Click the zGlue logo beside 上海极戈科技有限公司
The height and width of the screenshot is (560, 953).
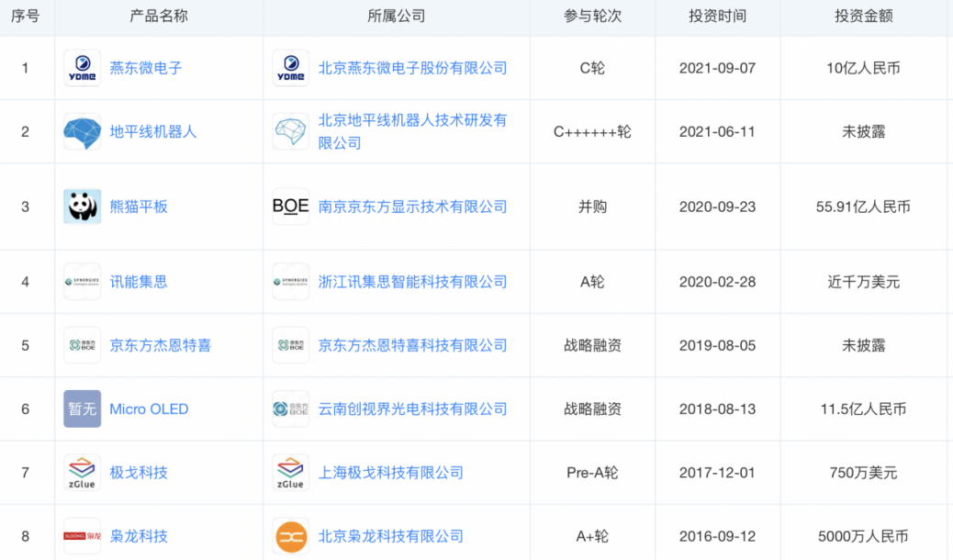[290, 473]
